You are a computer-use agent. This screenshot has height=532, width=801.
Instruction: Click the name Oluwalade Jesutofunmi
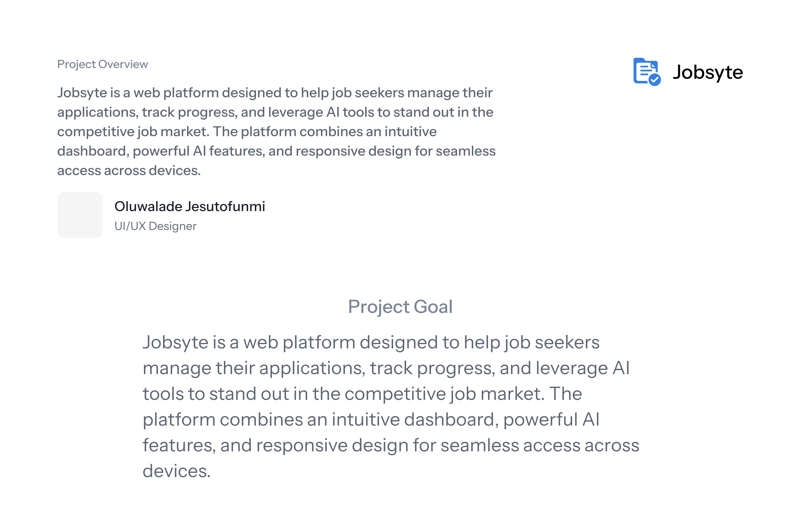click(190, 206)
